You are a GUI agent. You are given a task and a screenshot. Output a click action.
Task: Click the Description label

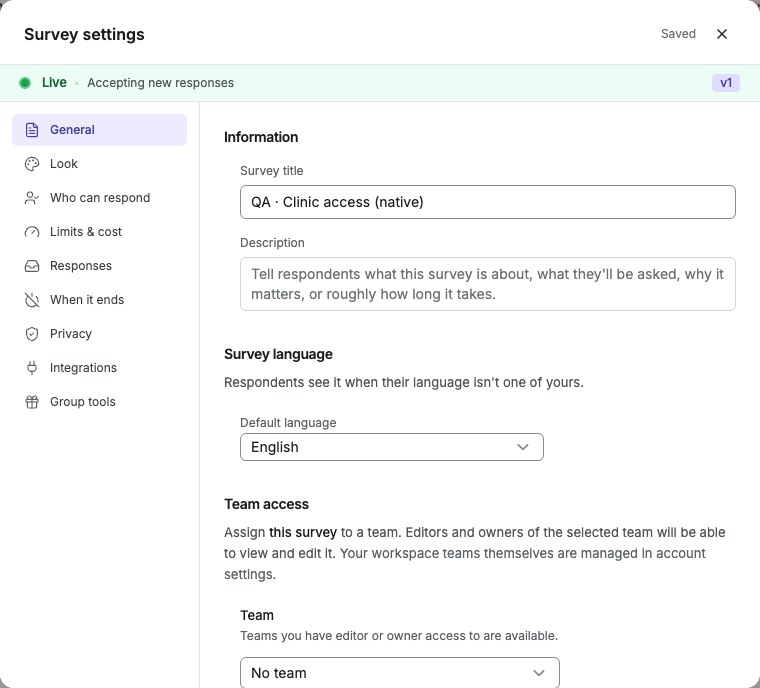pos(272,242)
